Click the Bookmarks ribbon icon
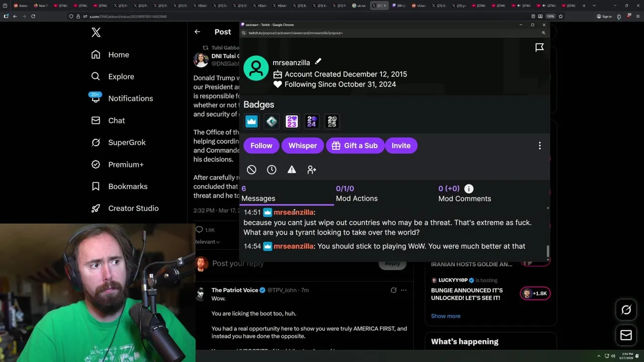Screen dimensions: 644x362 click(x=96, y=187)
